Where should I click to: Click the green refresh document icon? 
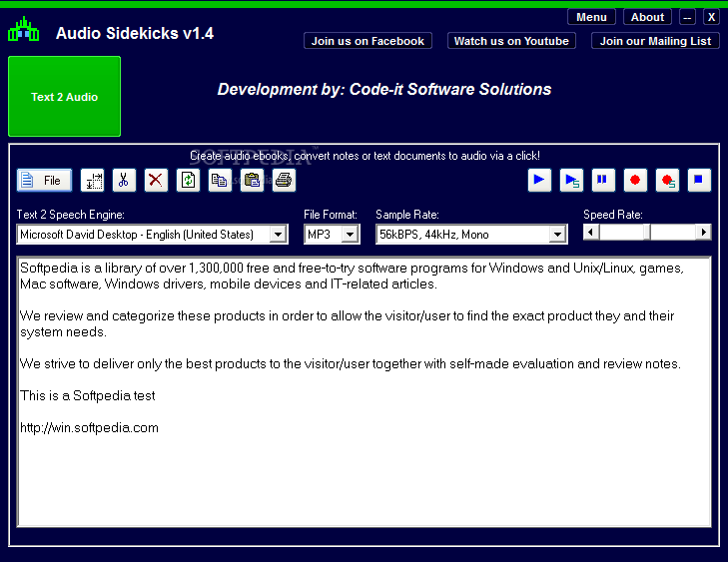[188, 180]
